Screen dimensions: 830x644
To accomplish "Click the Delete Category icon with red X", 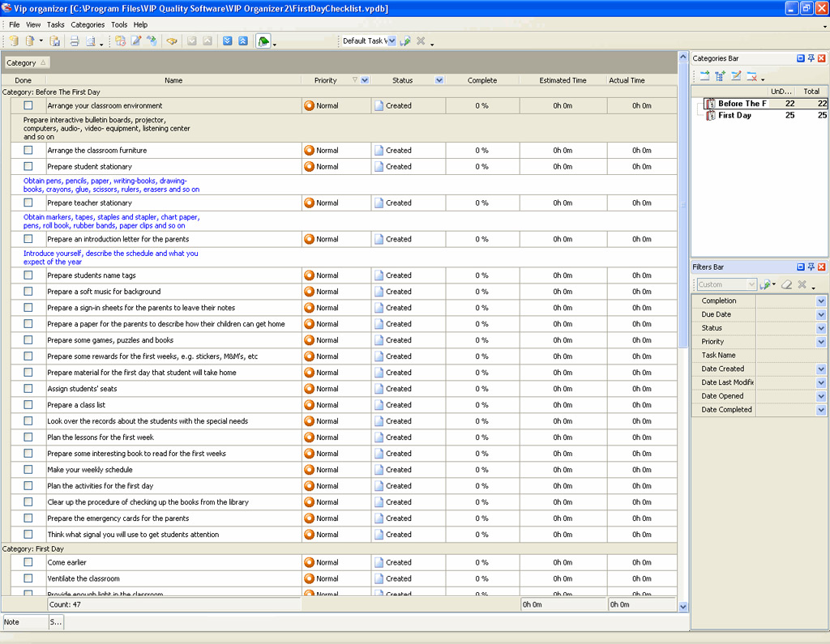I will [752, 76].
